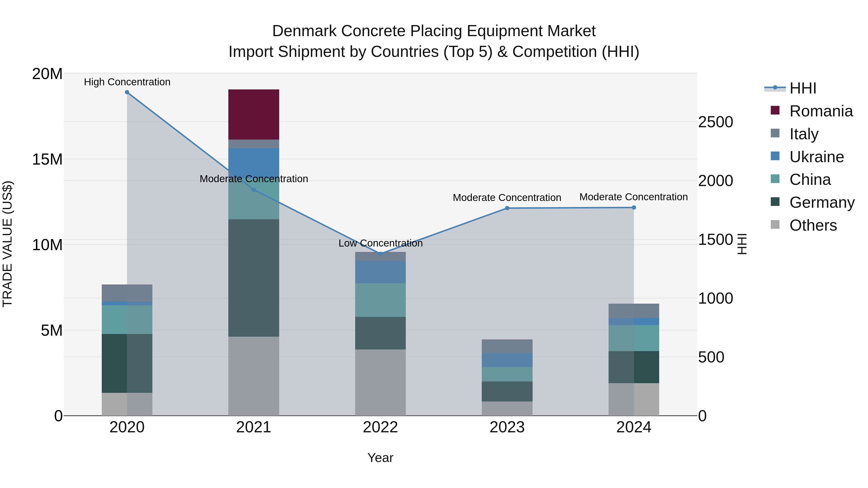Click the Italy segment in 2021 bar

click(254, 144)
